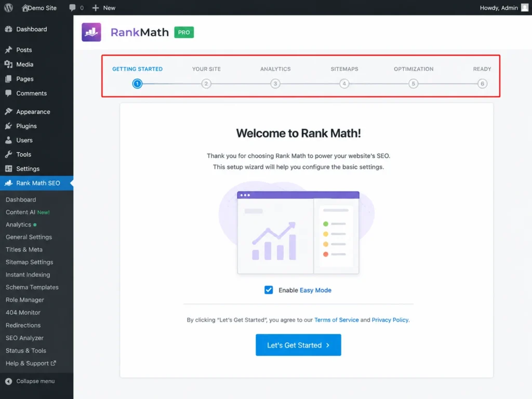This screenshot has height=399, width=532.
Task: Open Schema Templates submenu item
Action: [x=32, y=287]
